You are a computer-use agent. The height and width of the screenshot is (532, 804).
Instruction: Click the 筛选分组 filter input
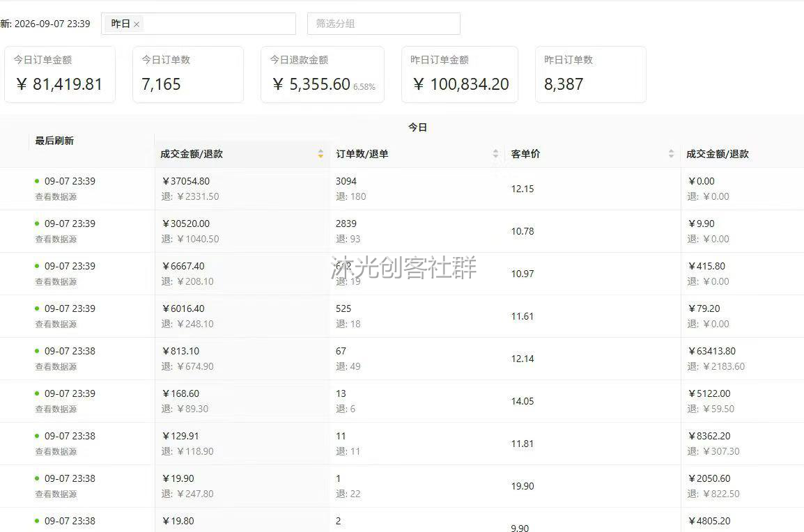coord(384,24)
